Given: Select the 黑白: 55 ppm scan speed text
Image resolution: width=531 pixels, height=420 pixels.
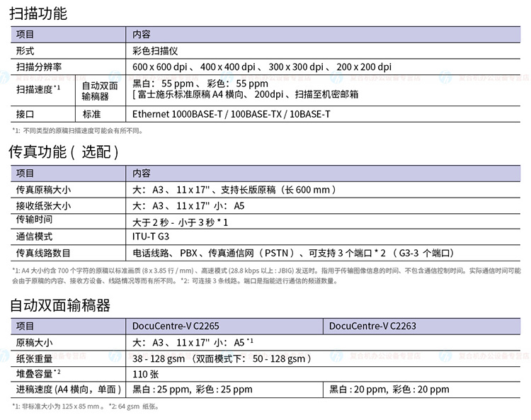Looking at the screenshot, I should coord(163,84).
